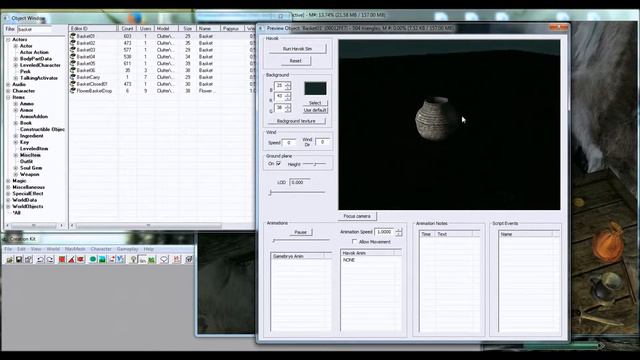Click the Use default background button
The image size is (640, 360).
(315, 110)
